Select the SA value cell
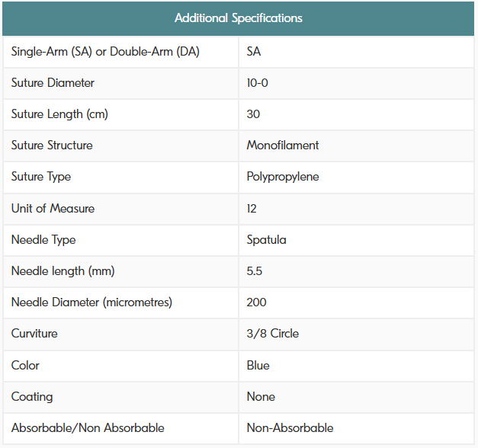 254,51
